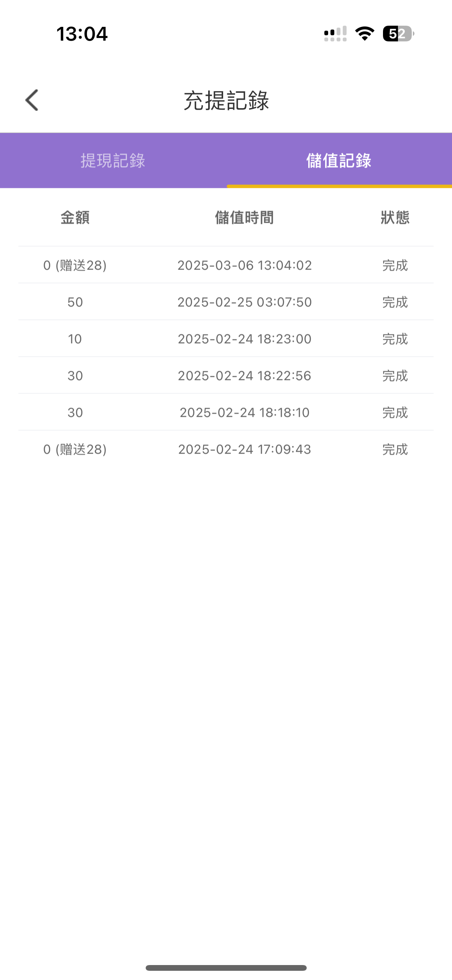Tap the 10 amount value
Viewport: 452px width, 980px height.
[75, 339]
